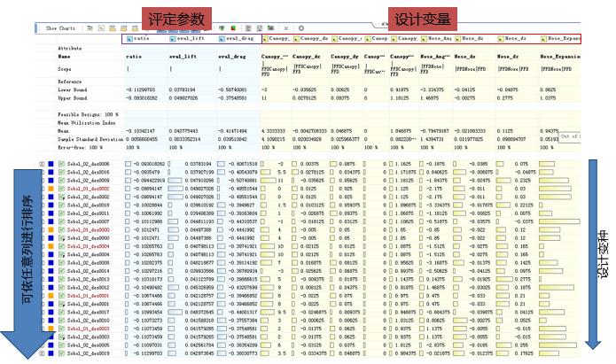Image resolution: width=616 pixels, height=364 pixels.
Task: Click the toolbar icon right before the X
Action: (270, 28)
